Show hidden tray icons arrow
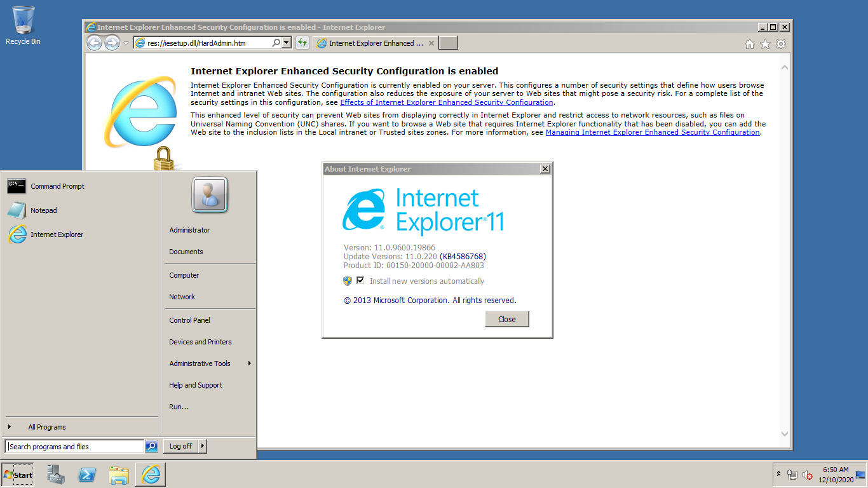The image size is (868, 488). (x=778, y=475)
